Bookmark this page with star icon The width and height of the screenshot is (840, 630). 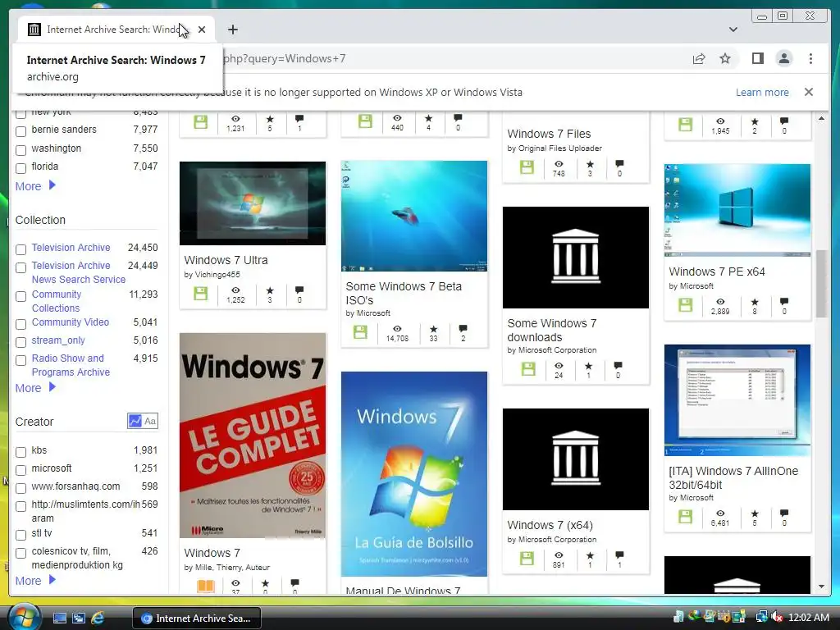tap(725, 58)
